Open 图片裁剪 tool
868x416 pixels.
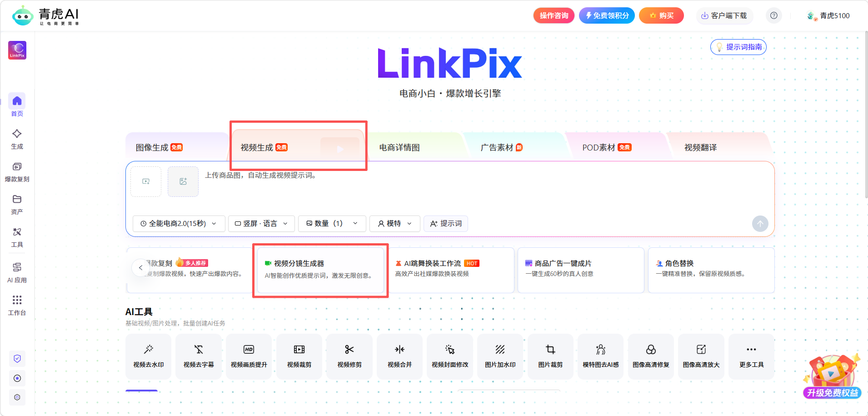[550, 356]
